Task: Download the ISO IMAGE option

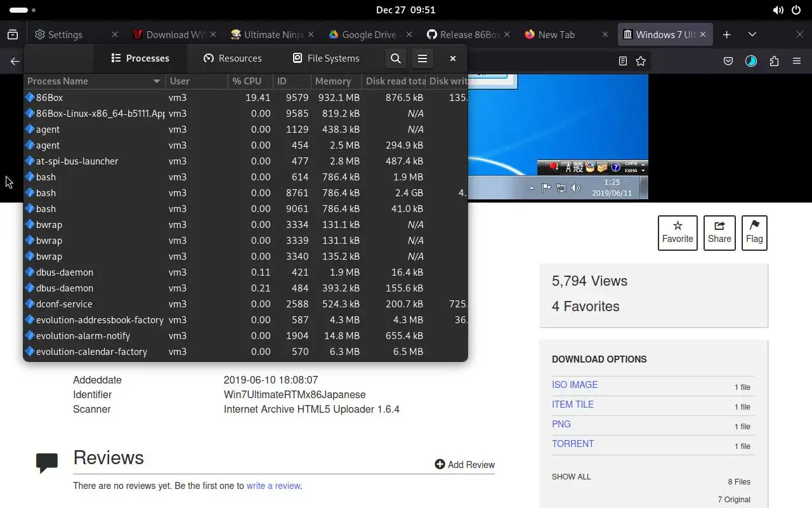Action: [575, 385]
